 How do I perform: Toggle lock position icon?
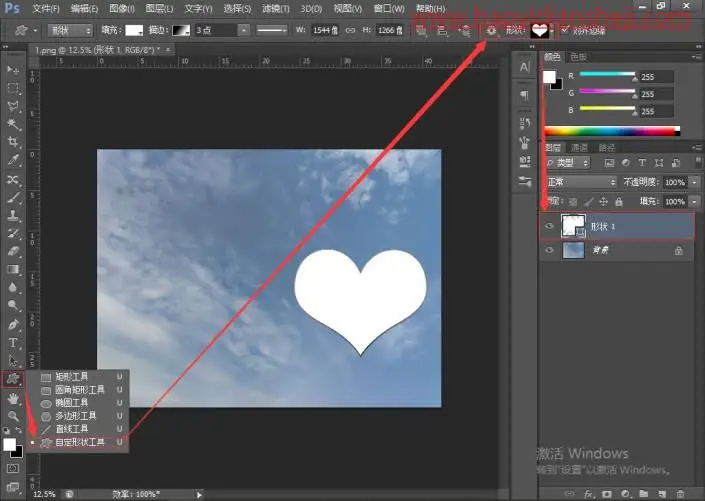coord(604,202)
